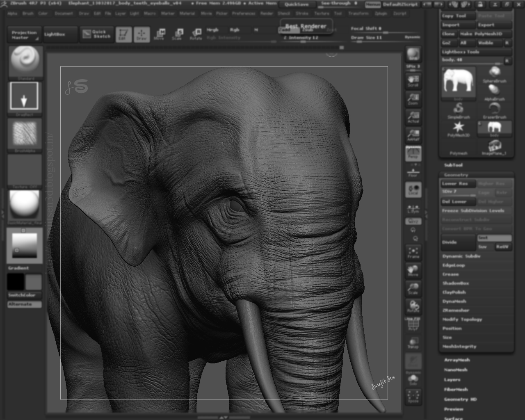Expand the ZRemesher section

(456, 310)
